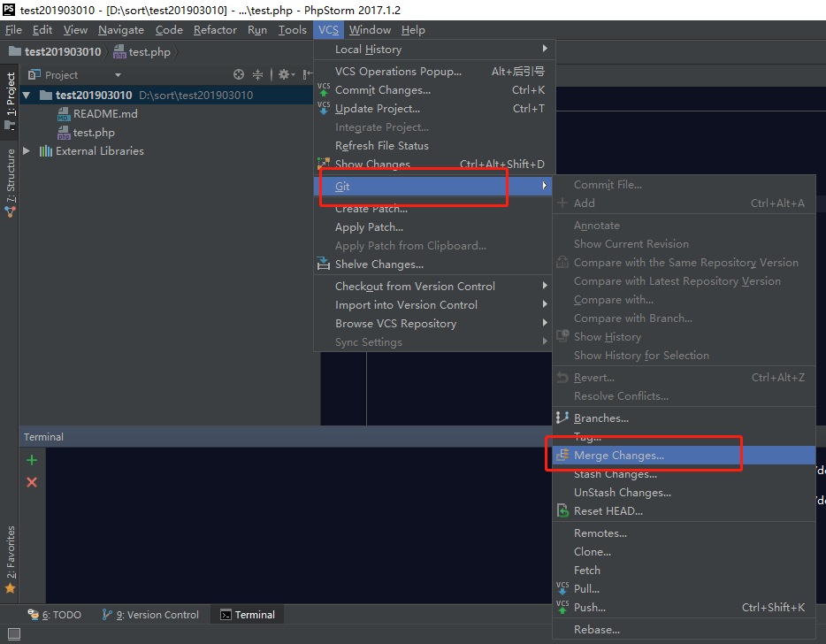Choose Apply Patch... in VCS menu
Viewport: 826px width, 644px height.
tap(434, 227)
